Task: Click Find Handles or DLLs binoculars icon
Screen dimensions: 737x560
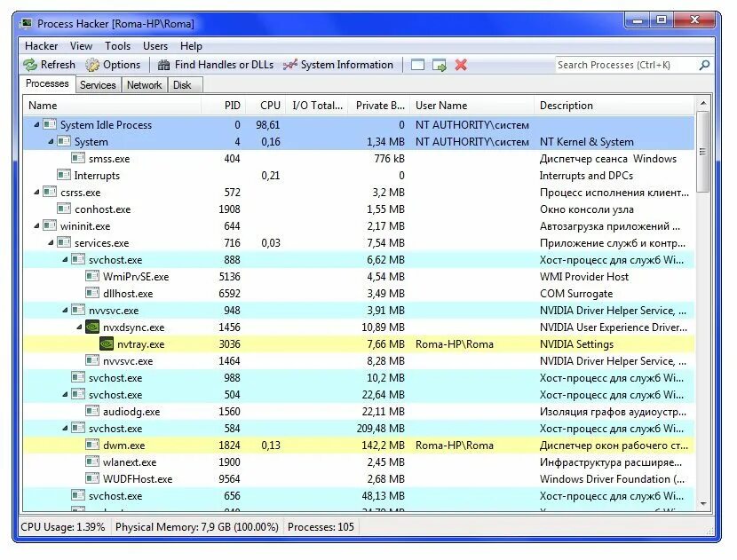Action: tap(163, 65)
